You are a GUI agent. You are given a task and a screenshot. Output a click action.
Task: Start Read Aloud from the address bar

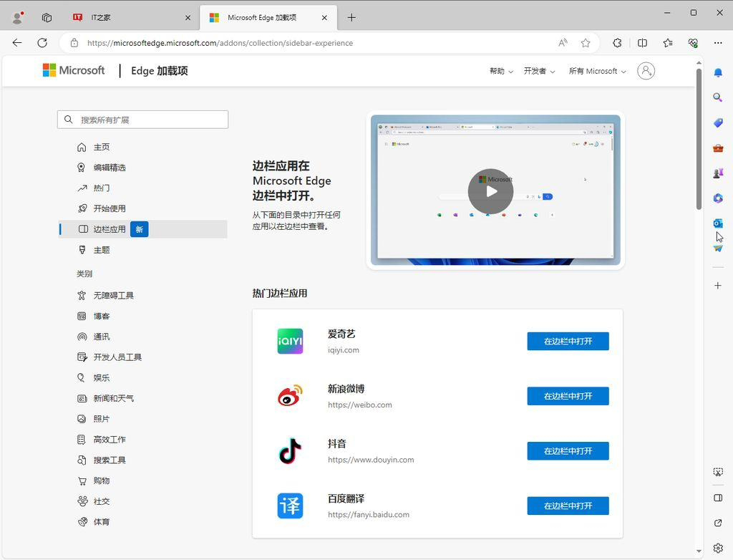(x=563, y=43)
